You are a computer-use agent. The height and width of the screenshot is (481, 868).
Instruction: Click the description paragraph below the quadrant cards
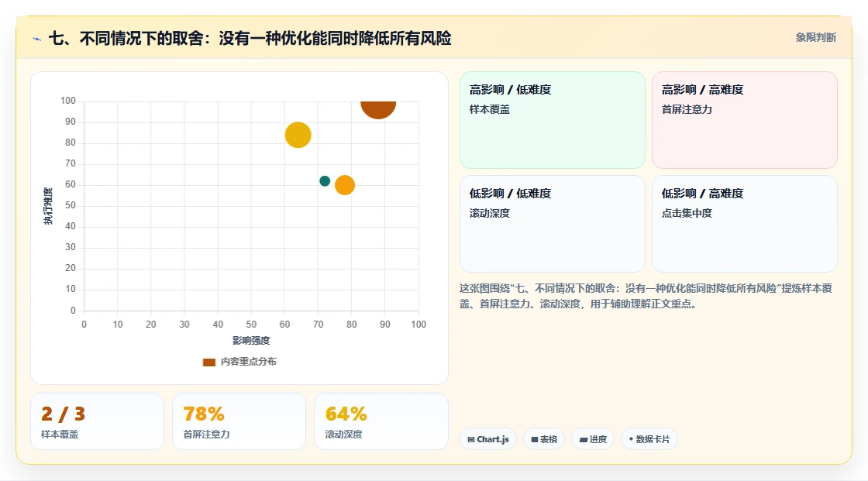tap(646, 296)
